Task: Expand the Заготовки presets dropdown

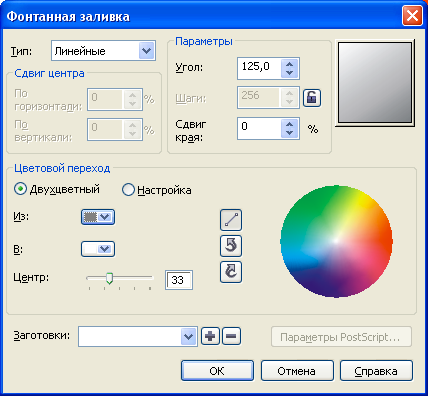Action: (189, 337)
